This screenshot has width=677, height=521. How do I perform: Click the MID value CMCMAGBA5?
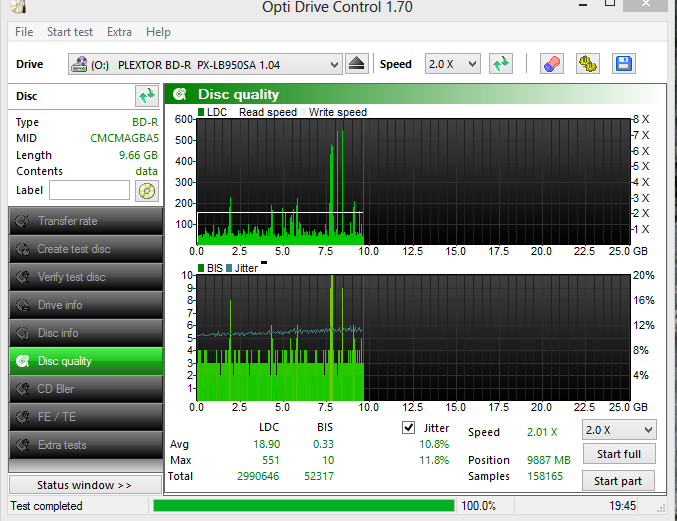124,138
